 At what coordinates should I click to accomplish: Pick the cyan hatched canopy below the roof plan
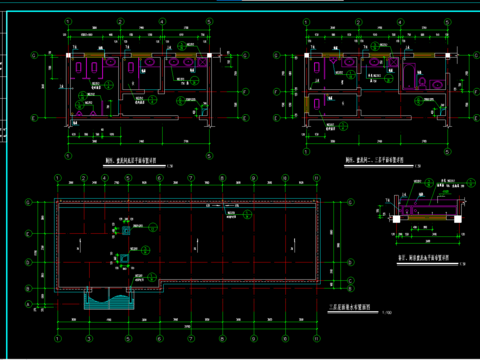tap(109, 301)
